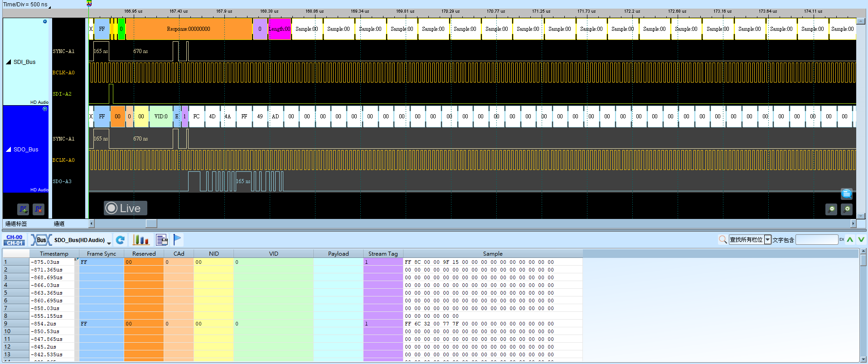Click the VID:0 field on SDO bus
The image size is (868, 364).
[x=161, y=116]
